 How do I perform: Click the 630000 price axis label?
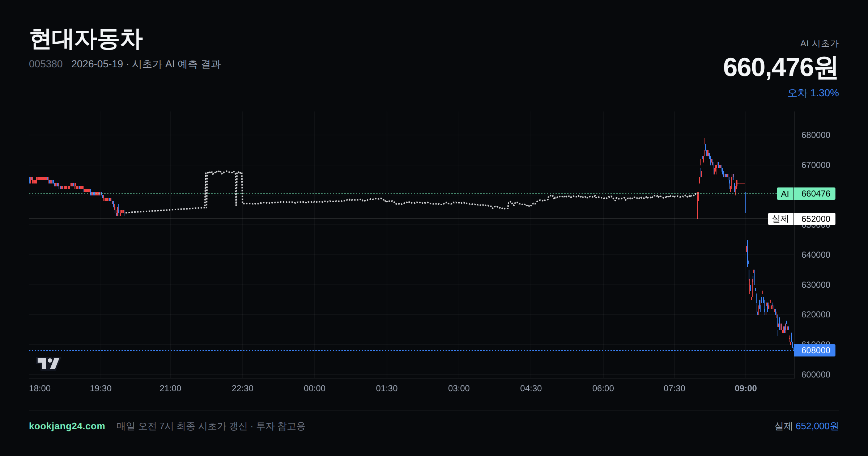tap(816, 285)
